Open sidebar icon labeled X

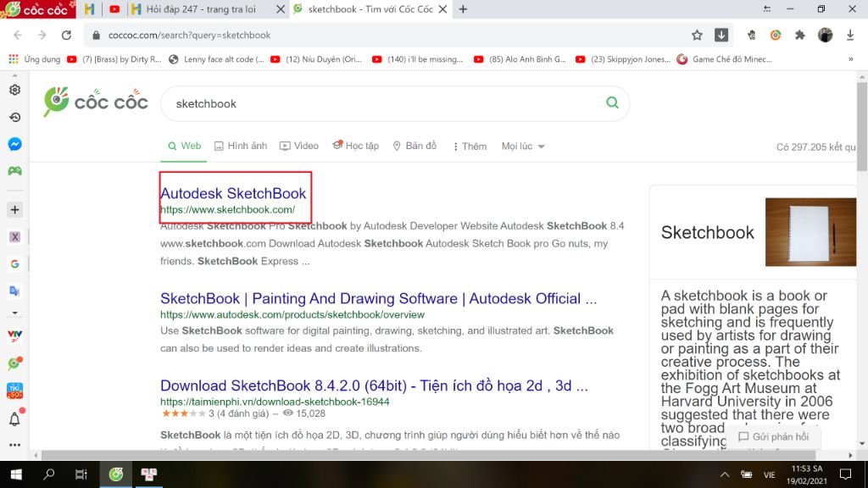15,237
